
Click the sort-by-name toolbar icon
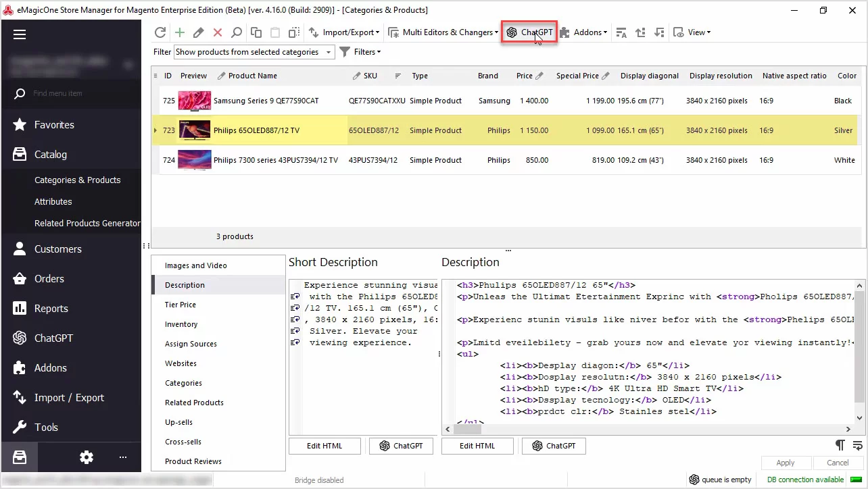(x=621, y=32)
